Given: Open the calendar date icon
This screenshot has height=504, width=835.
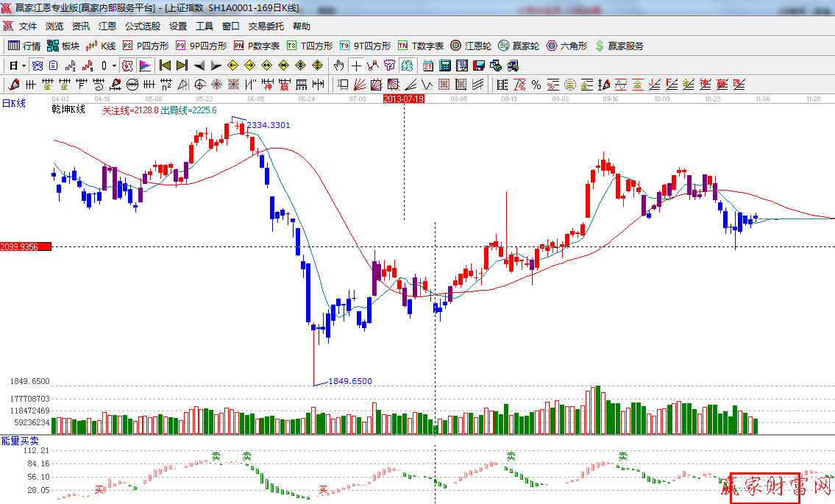Looking at the screenshot, I should click(427, 65).
